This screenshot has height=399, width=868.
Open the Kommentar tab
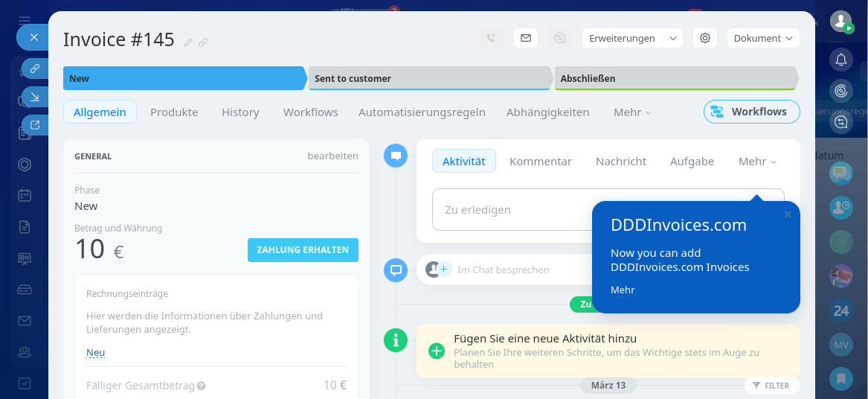(540, 162)
